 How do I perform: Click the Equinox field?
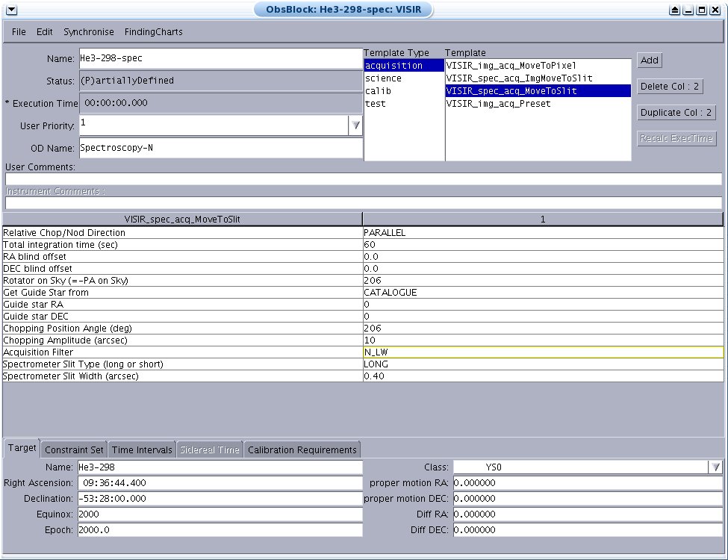coord(220,514)
